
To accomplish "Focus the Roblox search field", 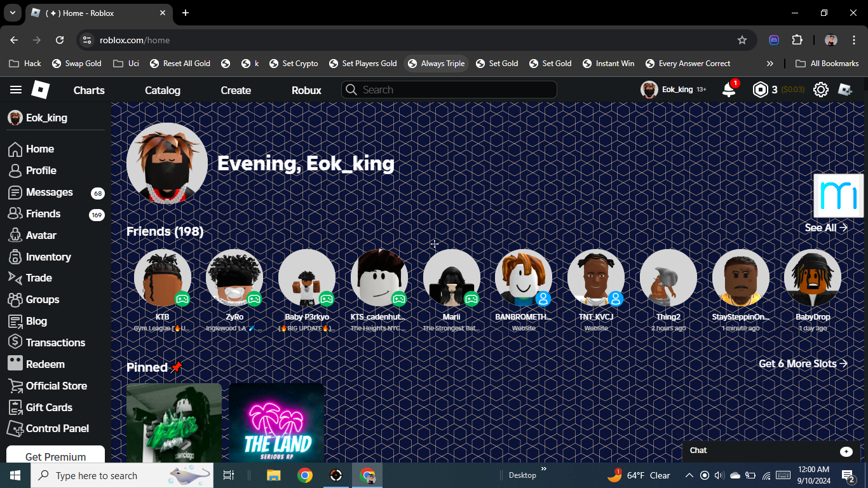I will pos(449,90).
